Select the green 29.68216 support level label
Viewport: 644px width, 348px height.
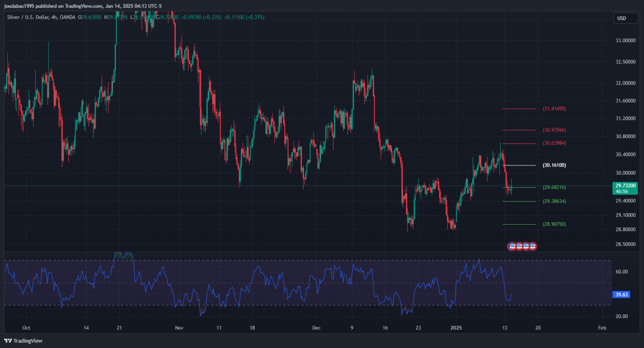(x=554, y=187)
